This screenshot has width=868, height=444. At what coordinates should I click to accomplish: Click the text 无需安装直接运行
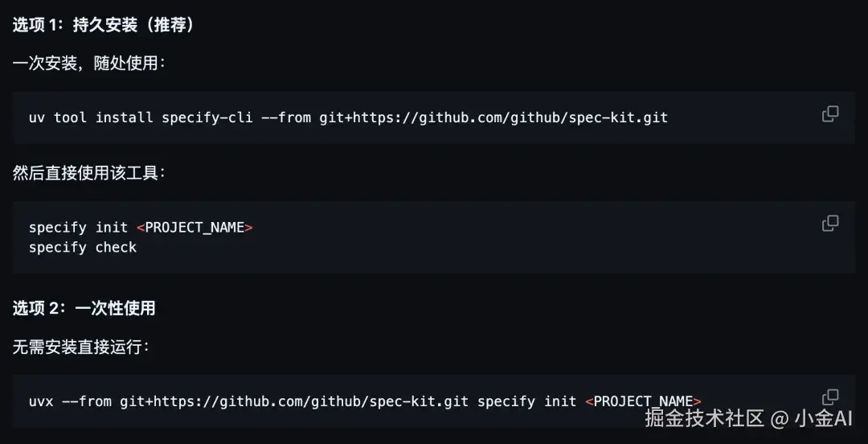(x=81, y=347)
